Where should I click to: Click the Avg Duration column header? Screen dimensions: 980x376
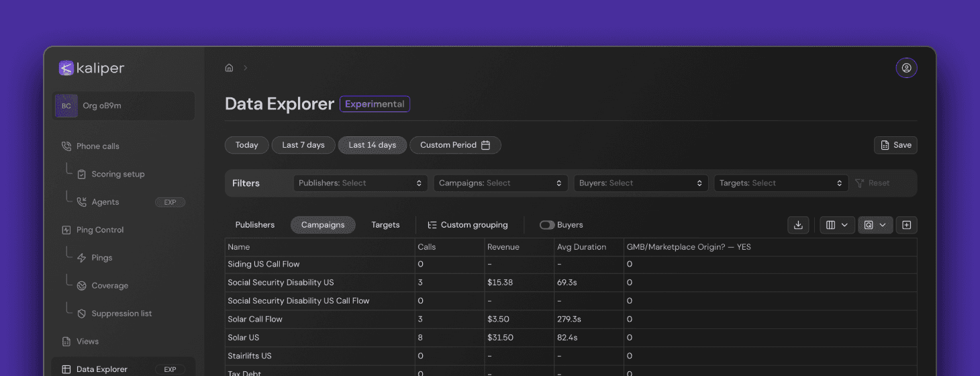tap(589, 247)
